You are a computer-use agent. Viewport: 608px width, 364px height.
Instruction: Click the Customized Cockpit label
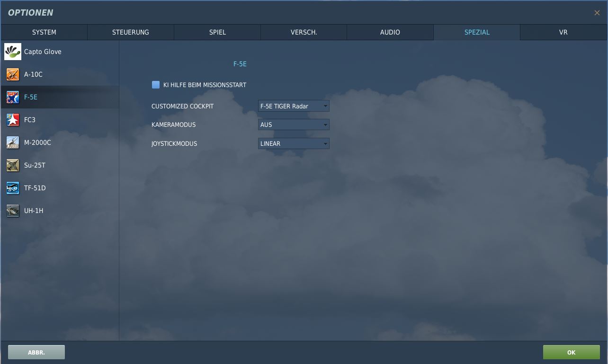pos(182,106)
